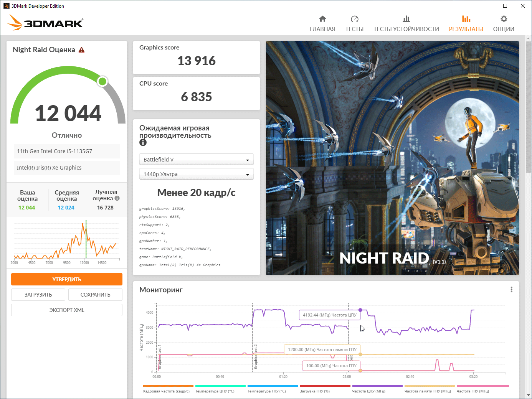
Task: Click the vertical scrollbar thumb
Action: pos(529,107)
